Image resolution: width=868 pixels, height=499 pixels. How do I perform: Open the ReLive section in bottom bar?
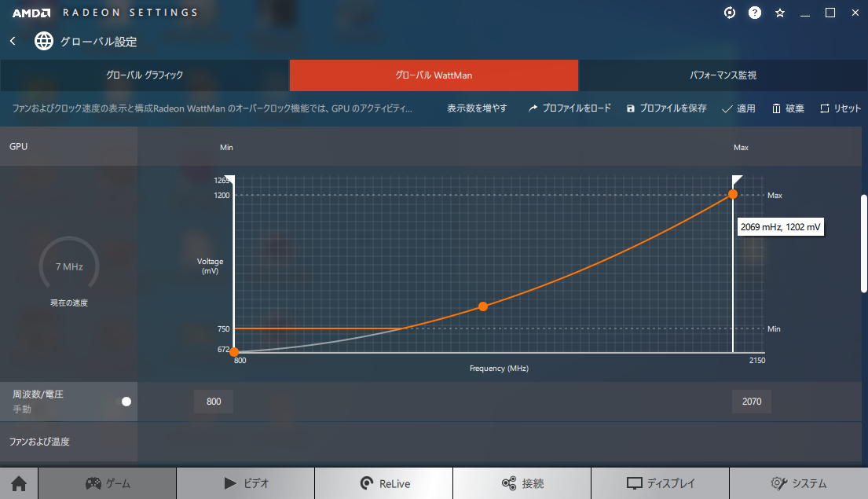(384, 483)
